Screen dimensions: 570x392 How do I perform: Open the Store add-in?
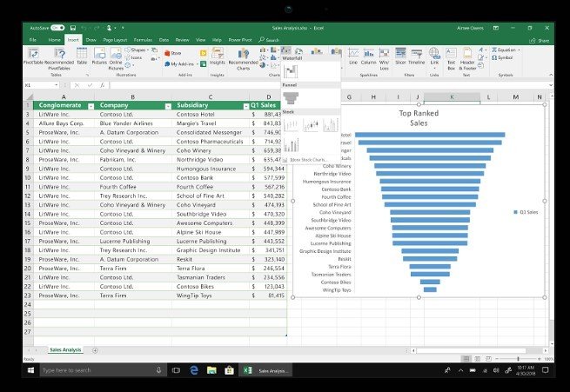172,53
